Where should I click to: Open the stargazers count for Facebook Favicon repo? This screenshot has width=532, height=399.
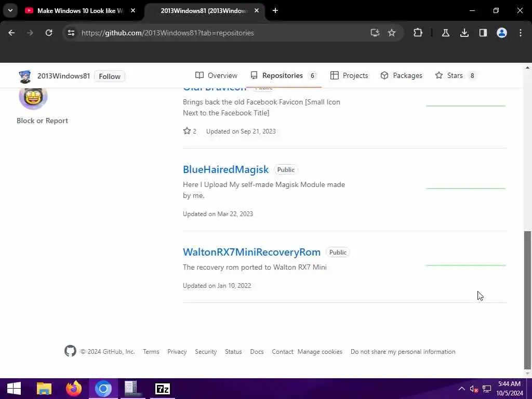pyautogui.click(x=190, y=131)
